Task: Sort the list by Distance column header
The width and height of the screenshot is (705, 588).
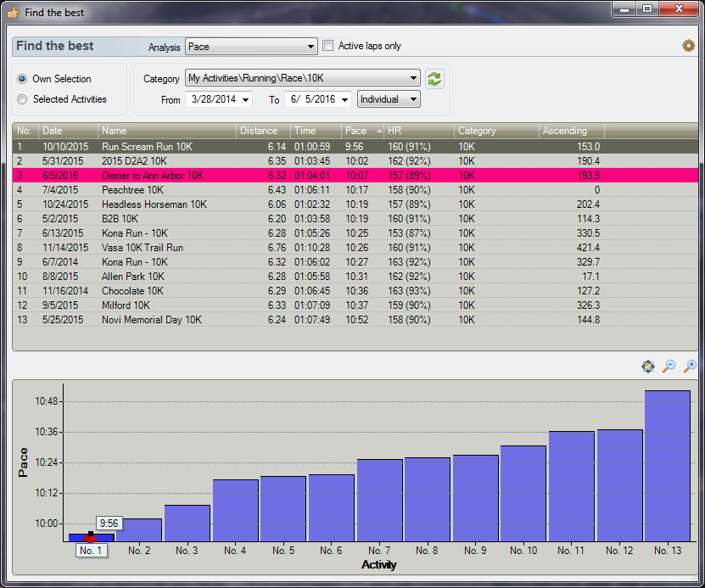Action: pos(259,131)
